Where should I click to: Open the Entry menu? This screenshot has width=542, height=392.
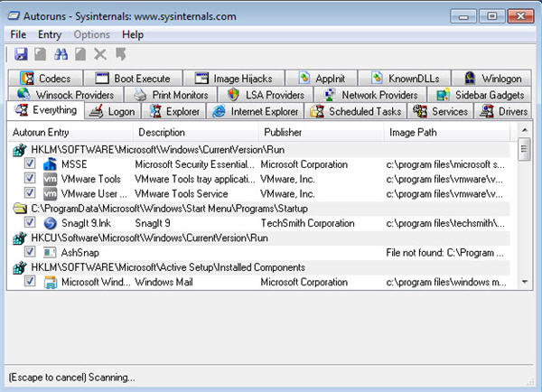[x=50, y=34]
